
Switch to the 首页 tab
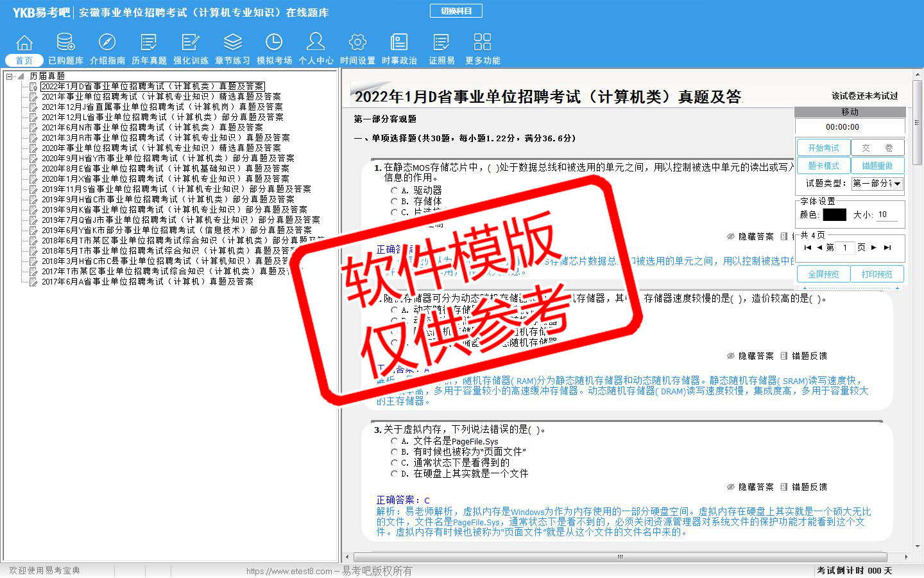(x=24, y=60)
